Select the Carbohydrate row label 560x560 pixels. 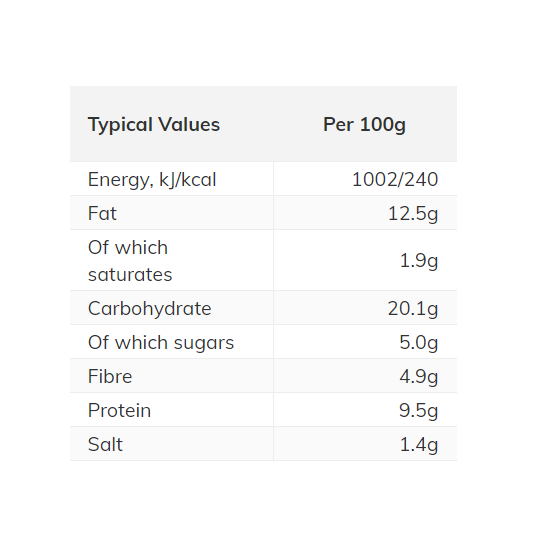pyautogui.click(x=150, y=308)
